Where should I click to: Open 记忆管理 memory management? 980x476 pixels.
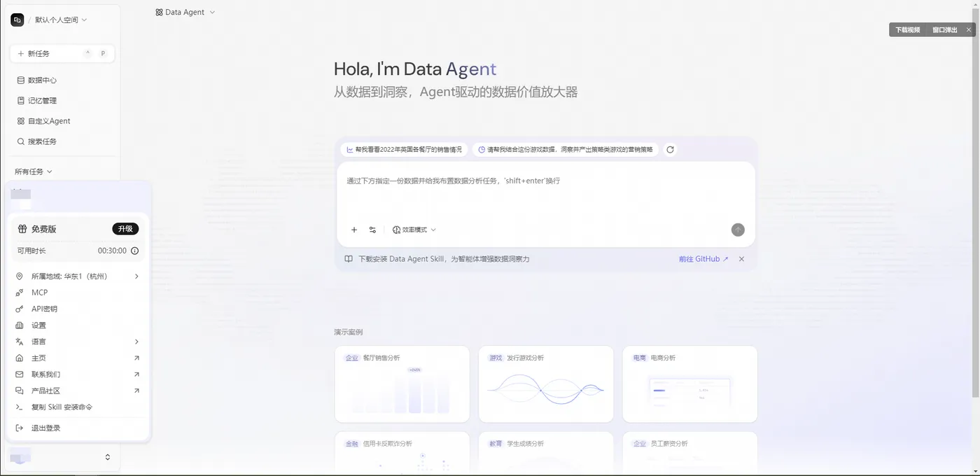[x=62, y=101]
